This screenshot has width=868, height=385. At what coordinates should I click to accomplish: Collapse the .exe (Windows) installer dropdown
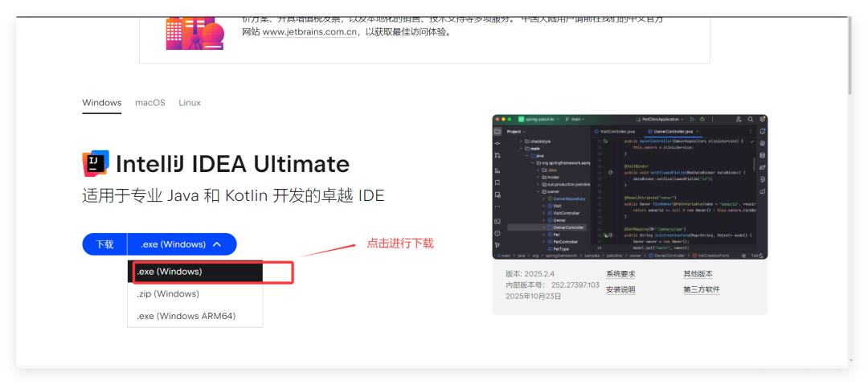(x=182, y=244)
